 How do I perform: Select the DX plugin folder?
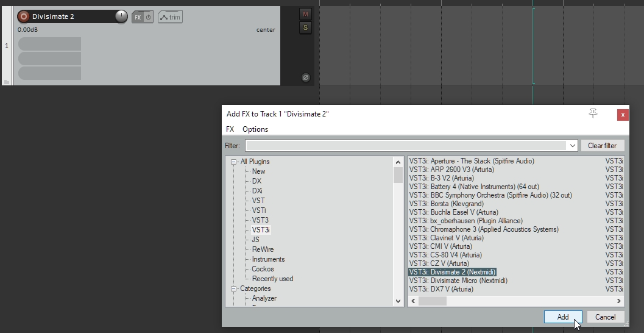point(257,181)
